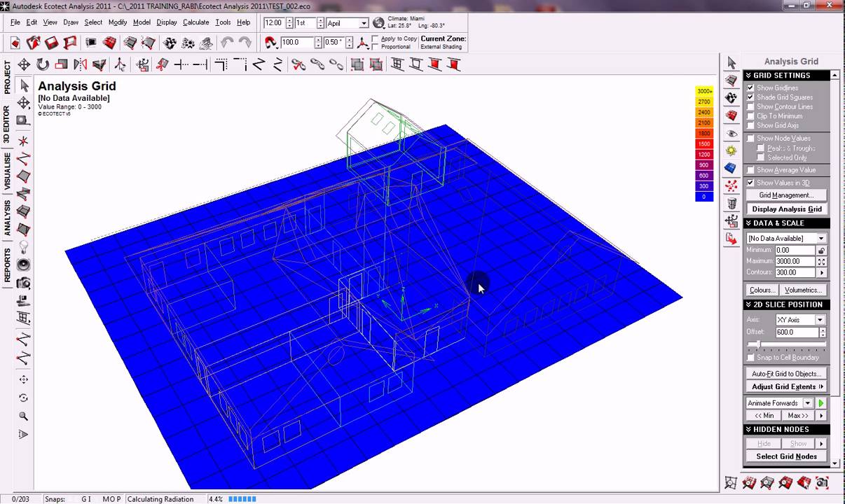Click the yellow 3000+ legend swatch
The height and width of the screenshot is (504, 845).
(x=704, y=92)
